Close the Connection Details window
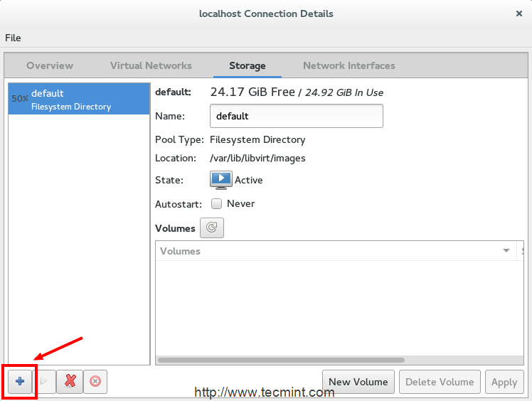Image resolution: width=532 pixels, height=401 pixels. tap(518, 14)
